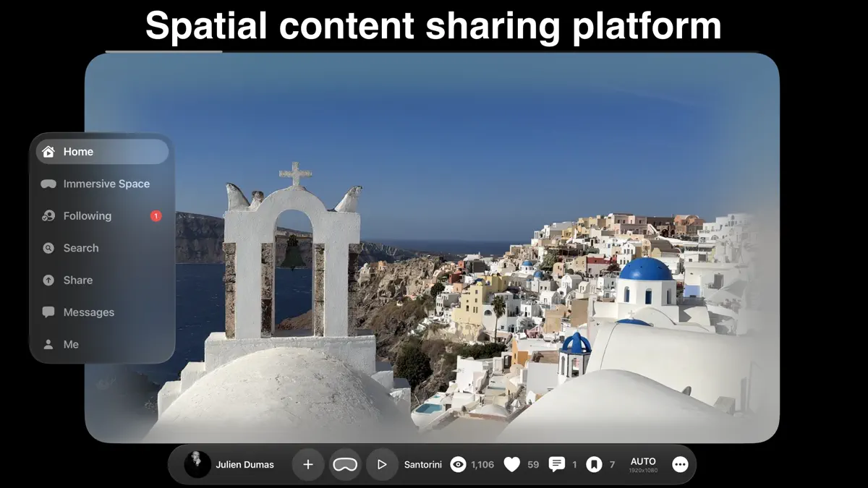The height and width of the screenshot is (488, 868).
Task: Click the Santorini title label
Action: 423,465
